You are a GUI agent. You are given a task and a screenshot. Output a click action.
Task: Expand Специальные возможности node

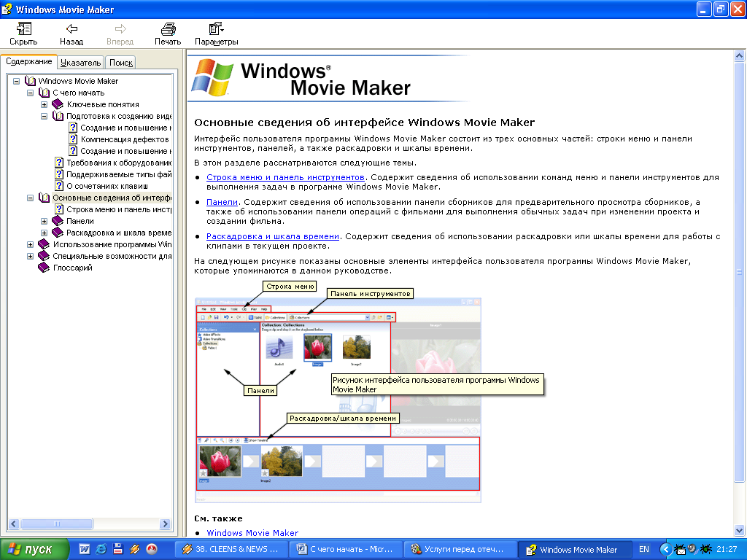(30, 256)
